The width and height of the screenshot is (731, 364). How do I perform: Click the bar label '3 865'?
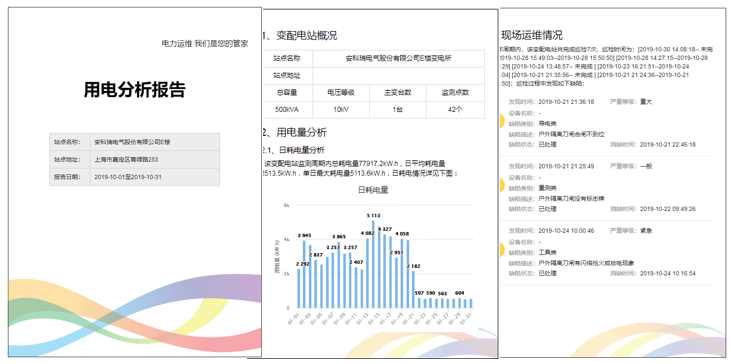[x=339, y=237]
